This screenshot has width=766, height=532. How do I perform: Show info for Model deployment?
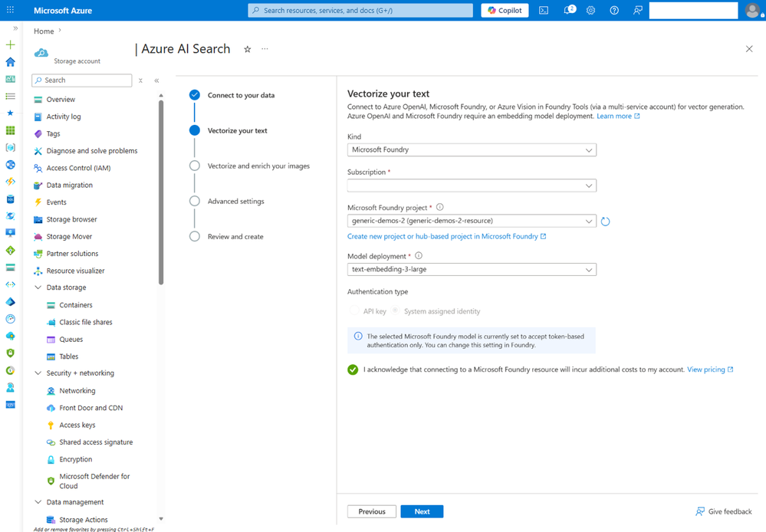pos(419,255)
